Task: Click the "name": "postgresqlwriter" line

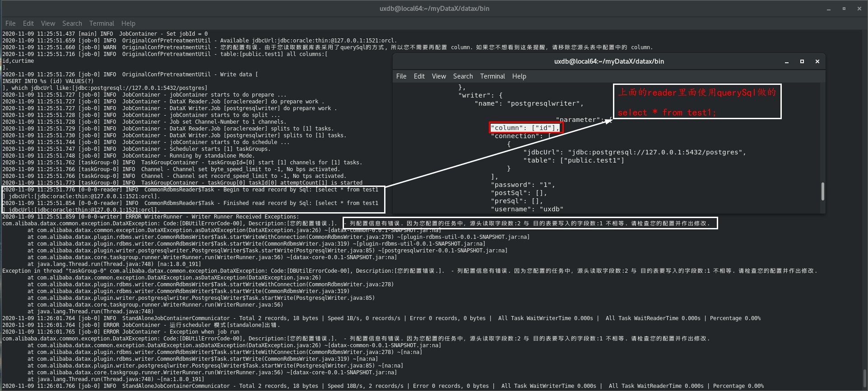Action: pyautogui.click(x=529, y=103)
